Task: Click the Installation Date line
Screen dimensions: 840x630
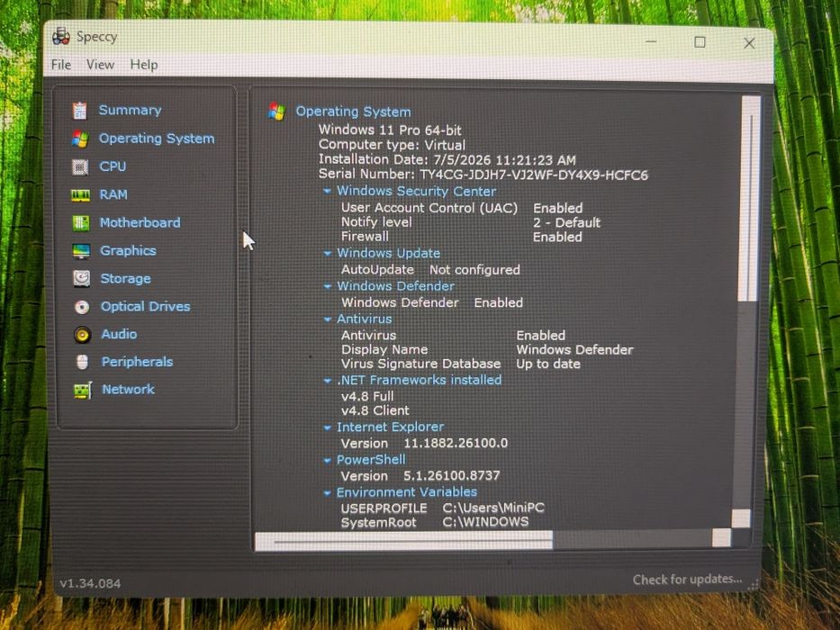Action: coord(447,159)
